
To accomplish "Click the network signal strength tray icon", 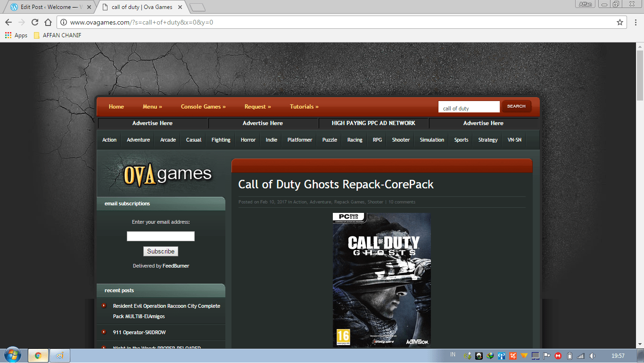I will pyautogui.click(x=581, y=355).
